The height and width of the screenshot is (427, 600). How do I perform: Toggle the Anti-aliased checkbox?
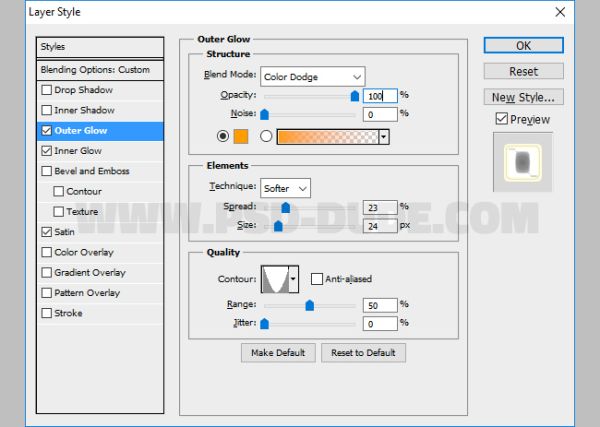[316, 279]
